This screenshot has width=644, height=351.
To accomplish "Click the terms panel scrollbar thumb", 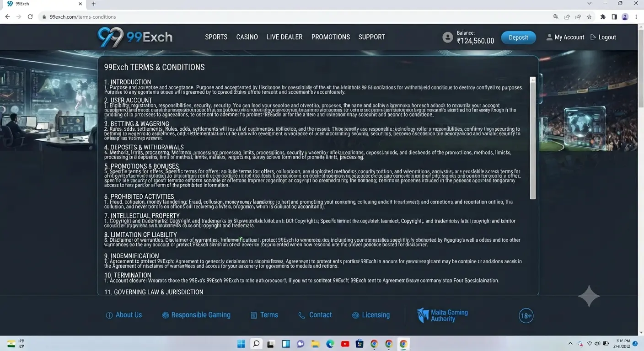I will (x=532, y=140).
